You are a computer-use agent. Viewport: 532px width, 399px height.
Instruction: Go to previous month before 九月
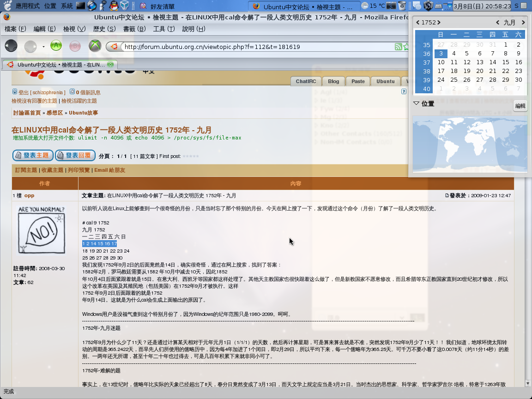(x=498, y=22)
